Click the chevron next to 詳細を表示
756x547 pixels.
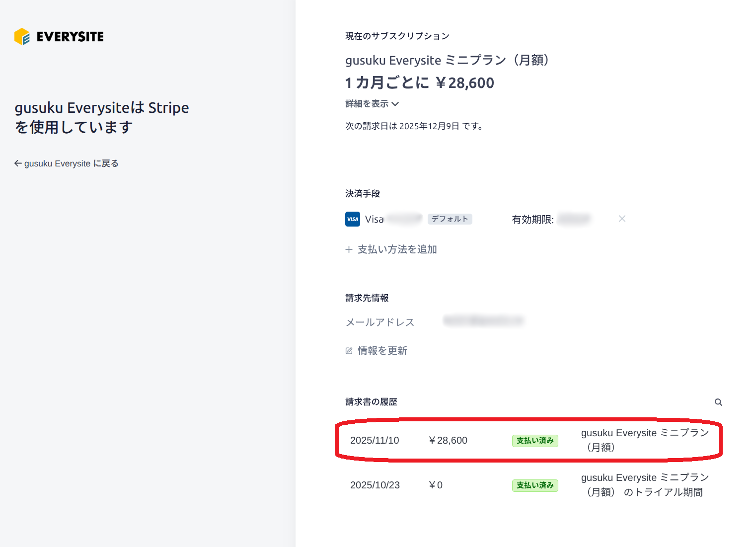tap(395, 104)
